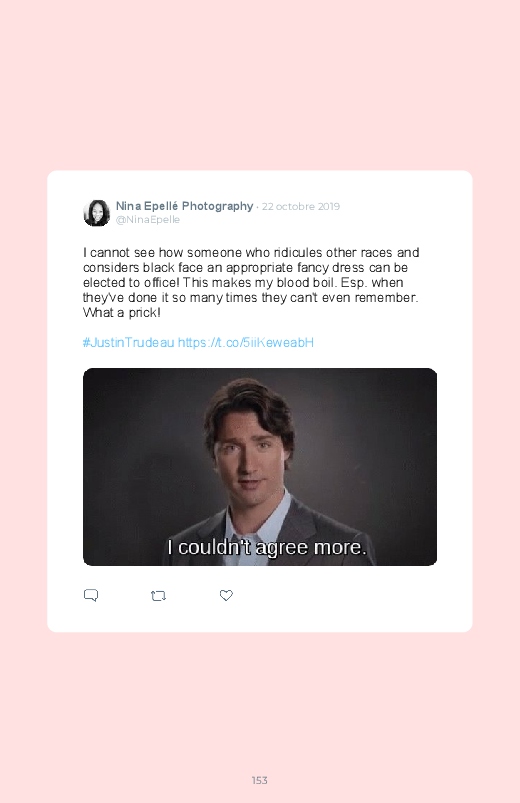520x803 pixels.
Task: Open the #JustinTrudeau hashtag
Action: pos(129,343)
